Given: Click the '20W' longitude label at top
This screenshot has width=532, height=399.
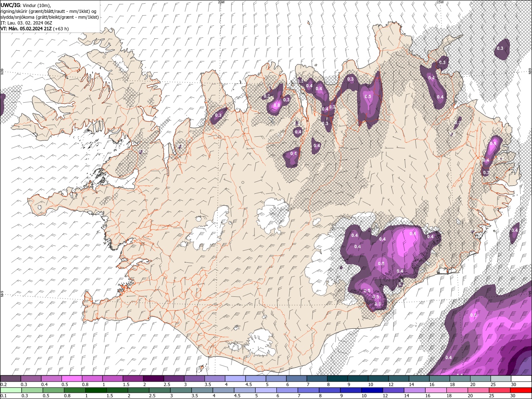Looking at the screenshot, I should pos(221,2).
